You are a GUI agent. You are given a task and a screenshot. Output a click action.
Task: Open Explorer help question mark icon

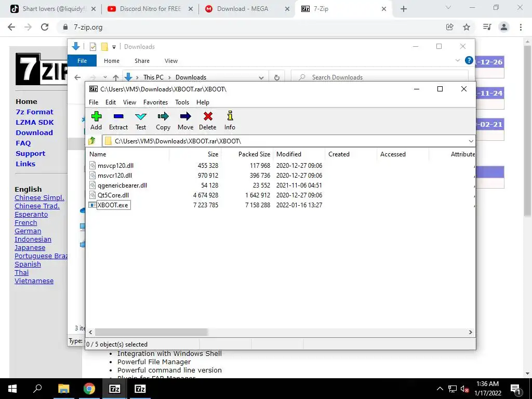pyautogui.click(x=469, y=60)
